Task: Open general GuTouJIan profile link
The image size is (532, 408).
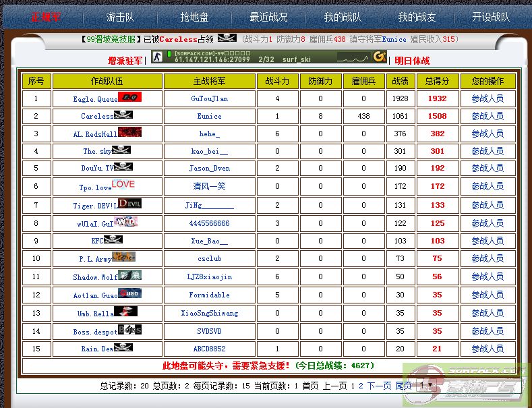Action: (209, 98)
